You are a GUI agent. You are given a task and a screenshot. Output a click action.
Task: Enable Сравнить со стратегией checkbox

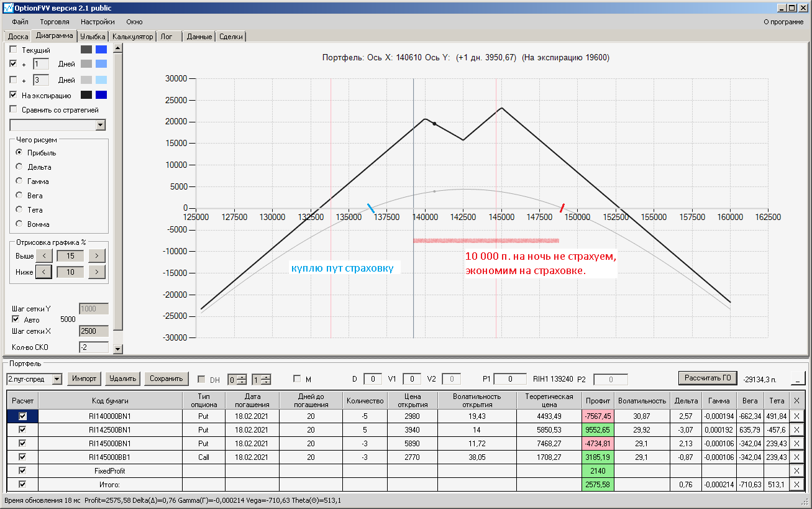tap(14, 110)
